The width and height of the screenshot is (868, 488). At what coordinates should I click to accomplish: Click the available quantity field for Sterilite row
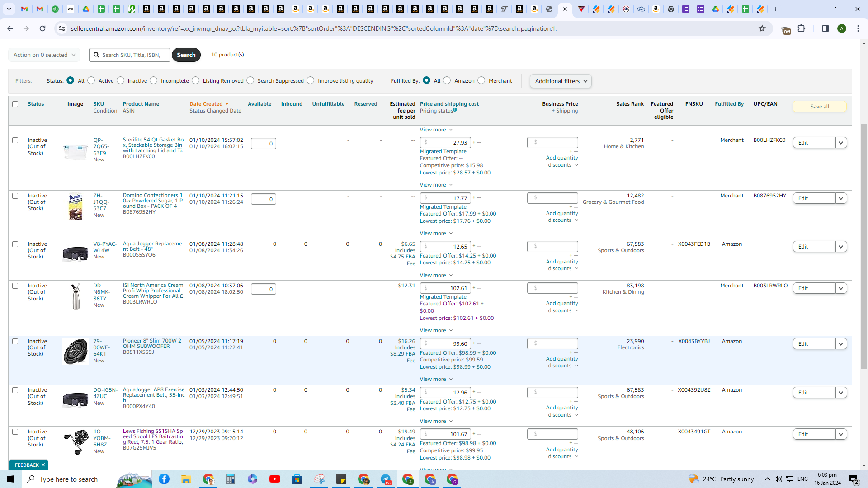[264, 144]
